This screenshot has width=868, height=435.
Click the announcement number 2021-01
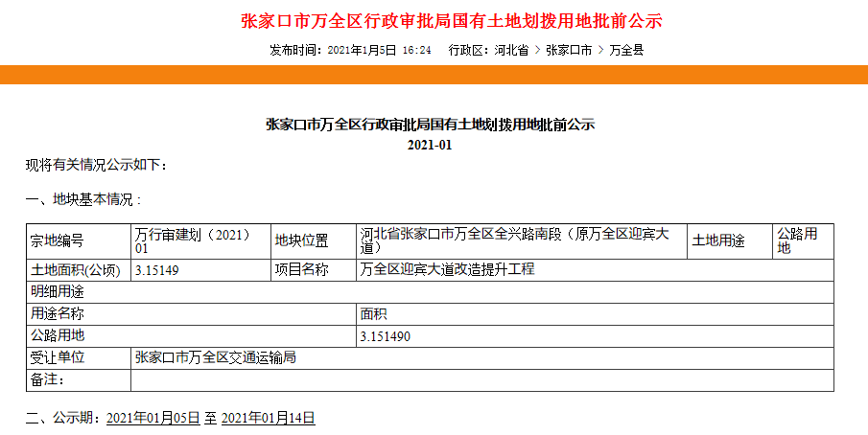(430, 146)
